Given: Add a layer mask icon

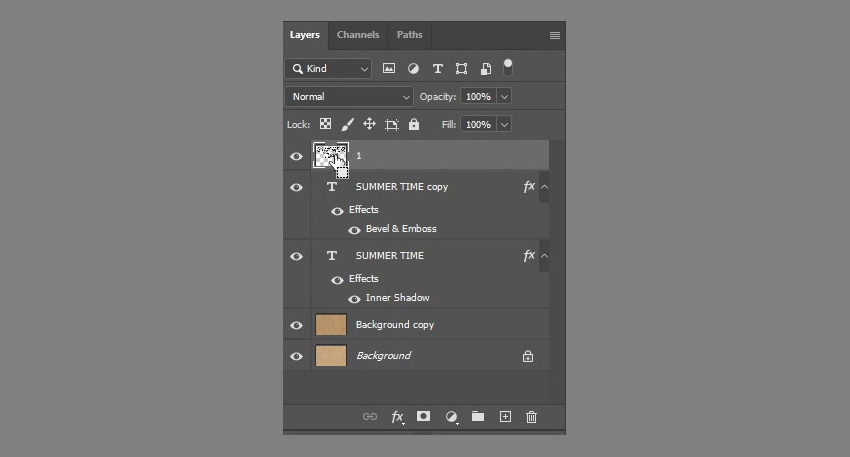Looking at the screenshot, I should (423, 416).
